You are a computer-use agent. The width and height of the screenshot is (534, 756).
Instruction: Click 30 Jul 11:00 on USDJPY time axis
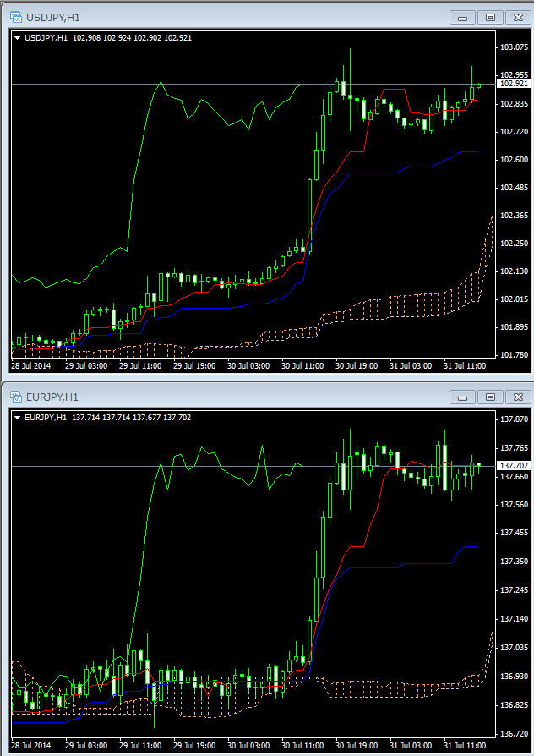pyautogui.click(x=302, y=365)
